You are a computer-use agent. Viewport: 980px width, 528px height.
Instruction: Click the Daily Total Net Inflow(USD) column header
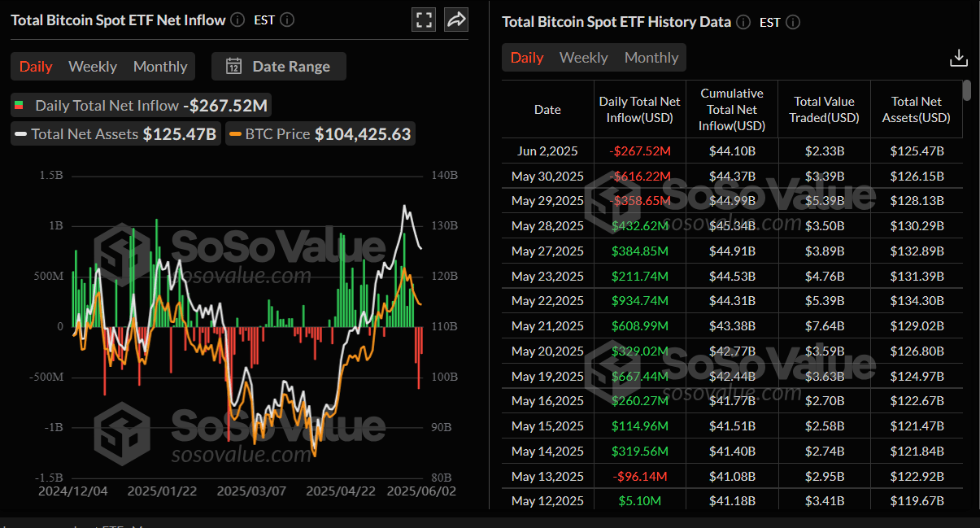(639, 109)
